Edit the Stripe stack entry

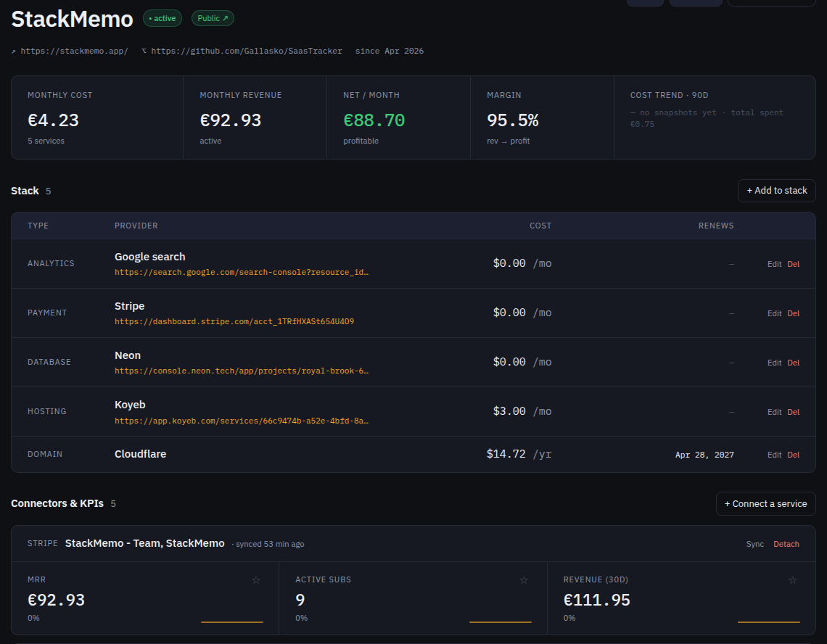[x=774, y=313]
